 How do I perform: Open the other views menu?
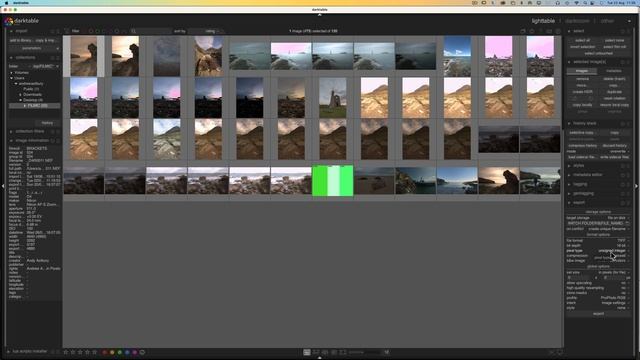pos(607,21)
